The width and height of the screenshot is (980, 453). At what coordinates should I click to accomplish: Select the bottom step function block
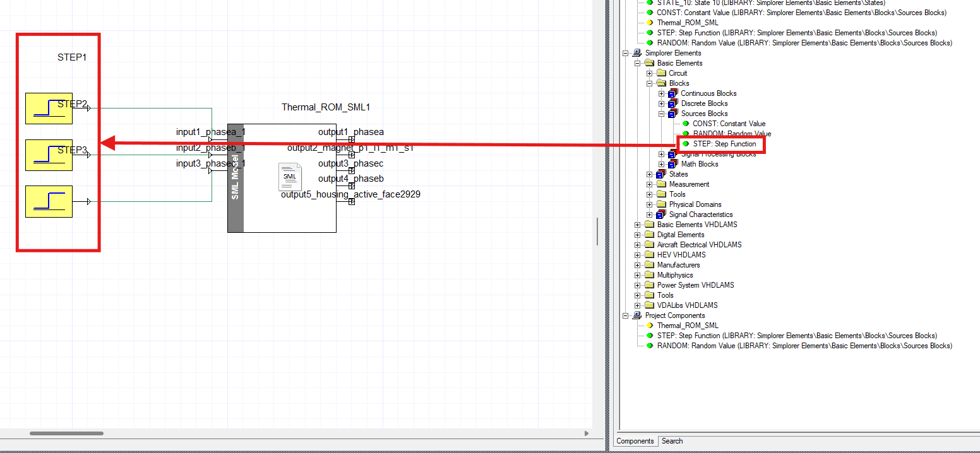(49, 201)
